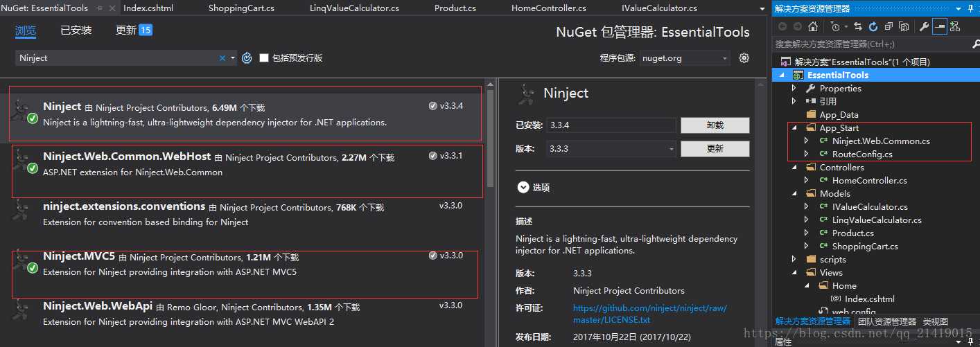This screenshot has width=980, height=347.
Task: Click the Back arrow in Solution Explorer toolbar
Action: (782, 26)
